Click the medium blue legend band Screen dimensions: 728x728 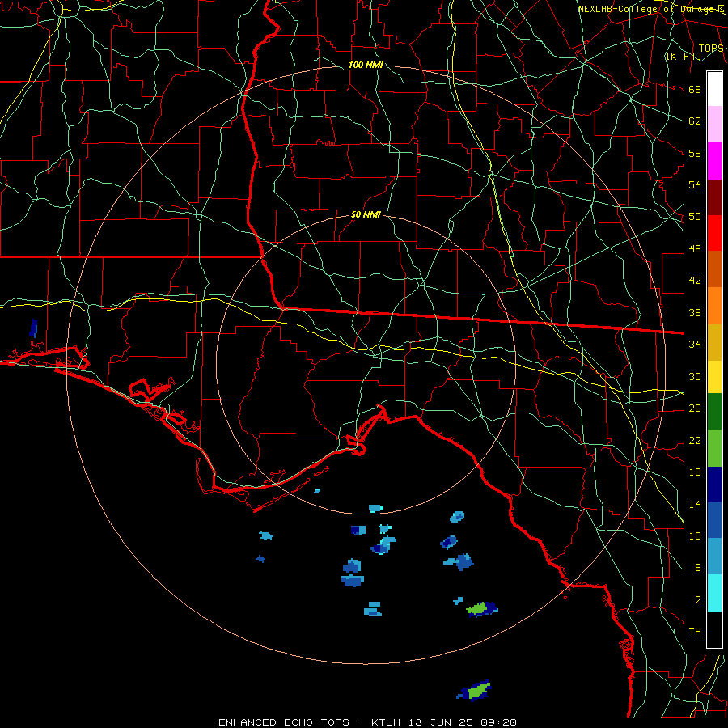pos(714,520)
